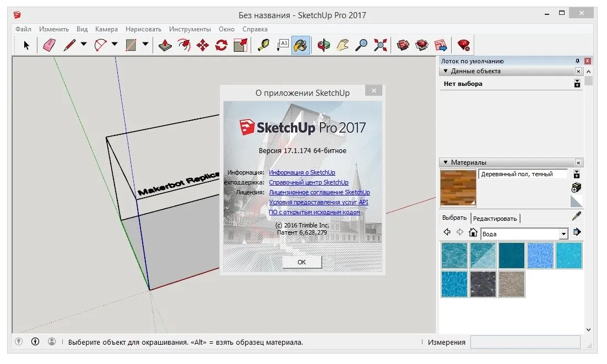Select the dark granite-like water swatch

coord(483,284)
